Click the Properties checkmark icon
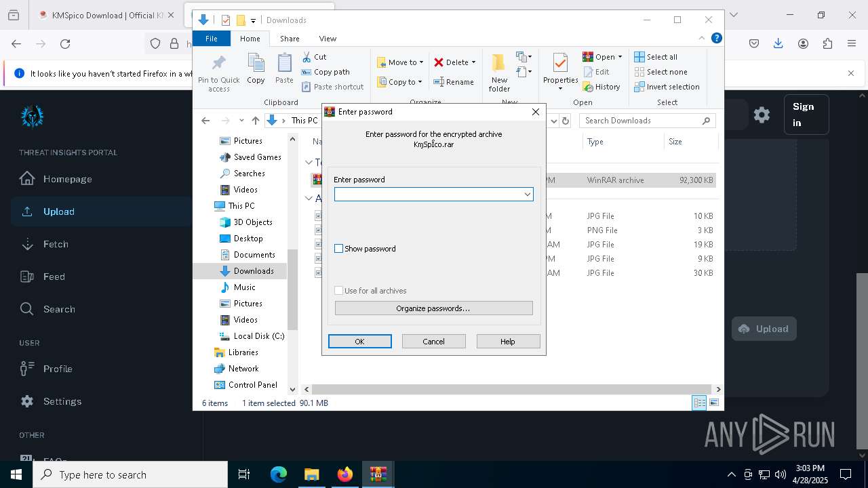Screen dimensions: 868x488 pyautogui.click(x=560, y=63)
